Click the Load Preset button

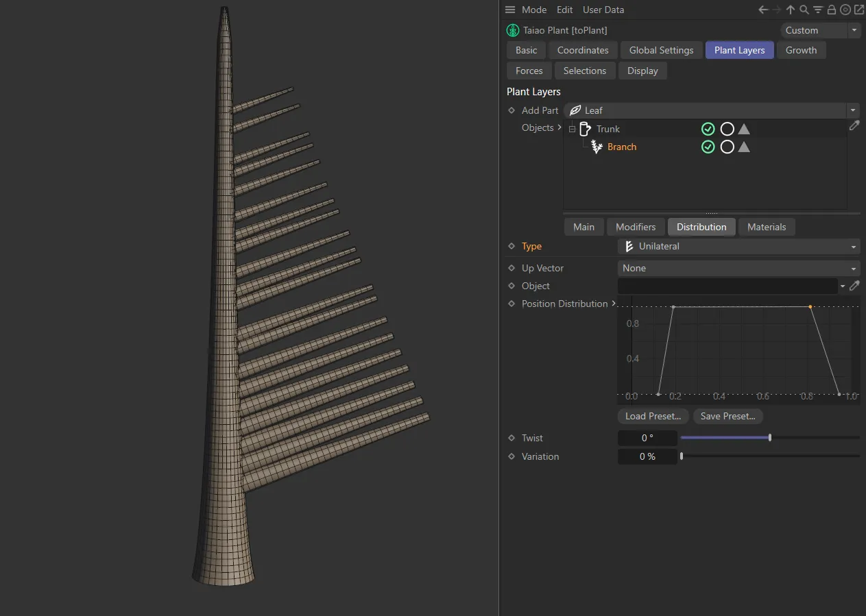pyautogui.click(x=653, y=416)
